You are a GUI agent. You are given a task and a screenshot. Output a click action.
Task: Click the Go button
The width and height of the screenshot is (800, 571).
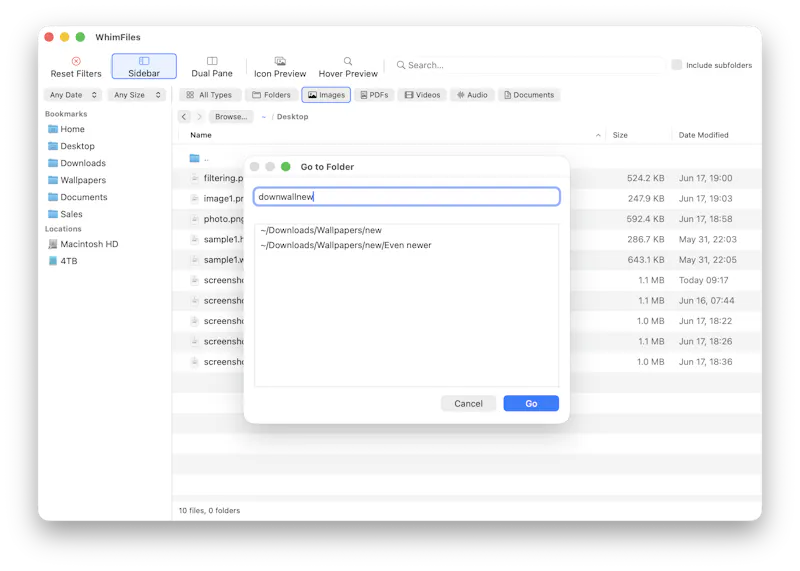[531, 404]
